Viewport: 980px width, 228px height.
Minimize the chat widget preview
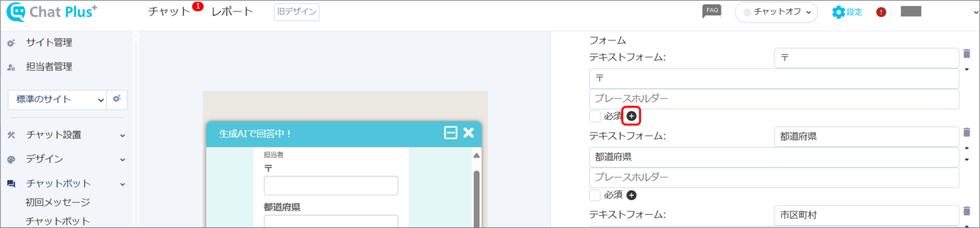coord(450,132)
